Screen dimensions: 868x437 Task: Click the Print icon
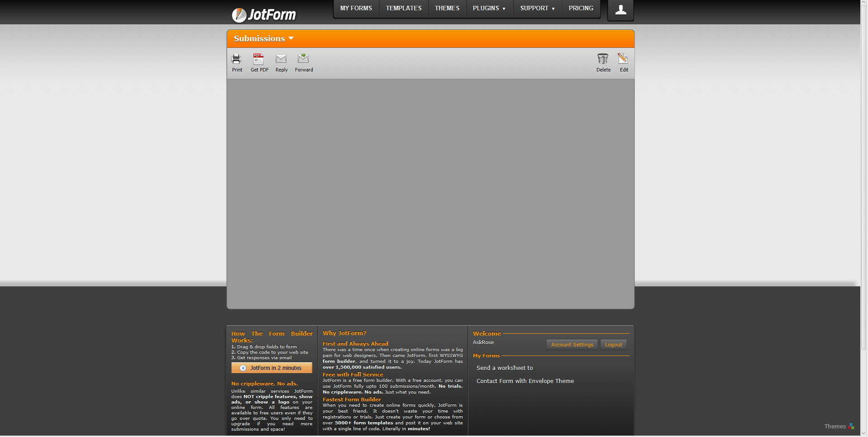tap(236, 59)
